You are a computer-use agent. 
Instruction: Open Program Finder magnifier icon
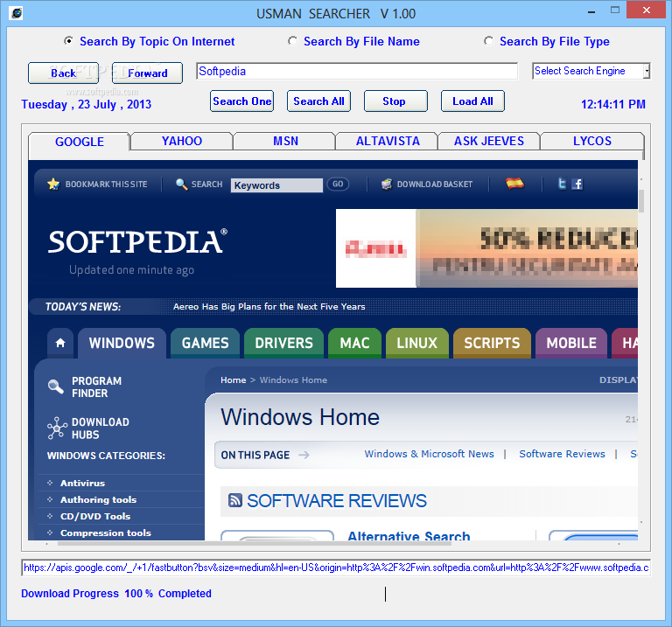pyautogui.click(x=56, y=387)
